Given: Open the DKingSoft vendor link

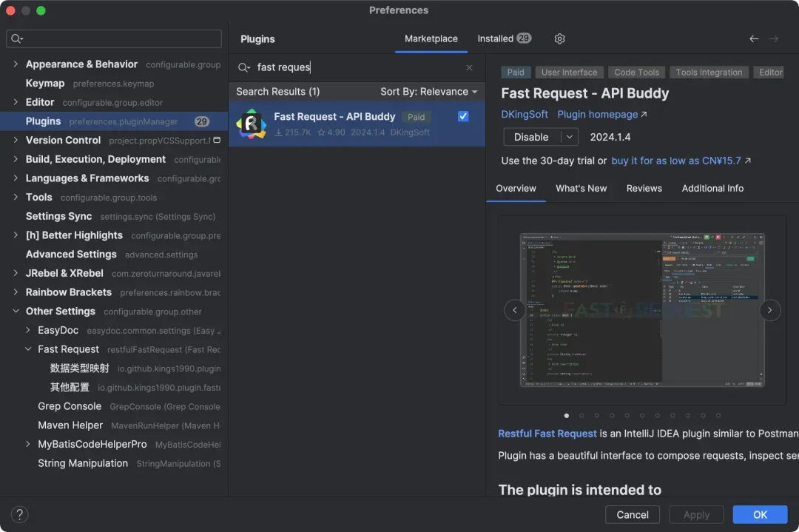Looking at the screenshot, I should tap(525, 114).
